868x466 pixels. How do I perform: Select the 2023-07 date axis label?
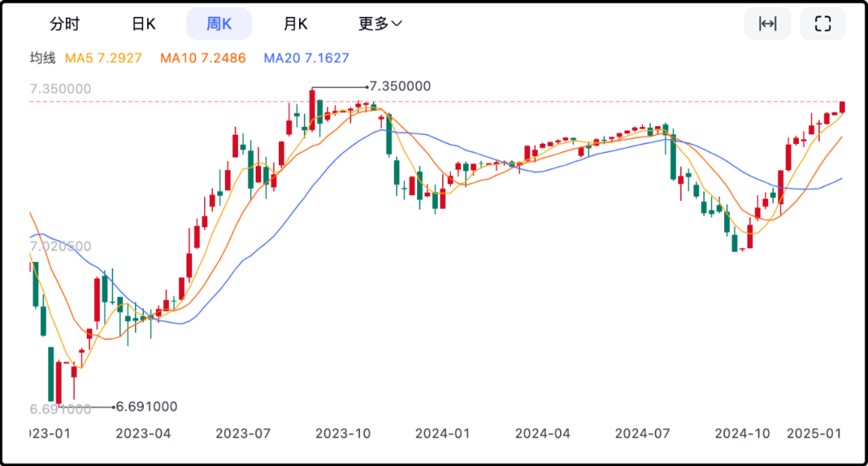pos(244,433)
